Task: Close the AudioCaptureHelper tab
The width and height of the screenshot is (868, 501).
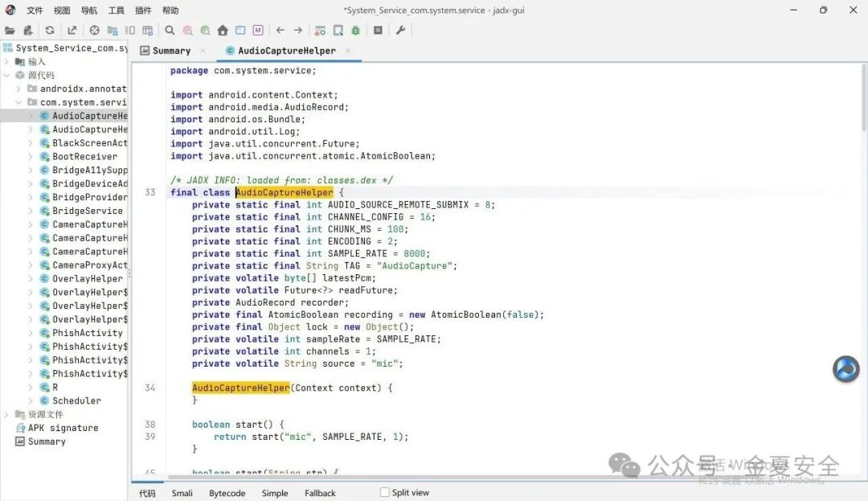Action: pyautogui.click(x=348, y=51)
